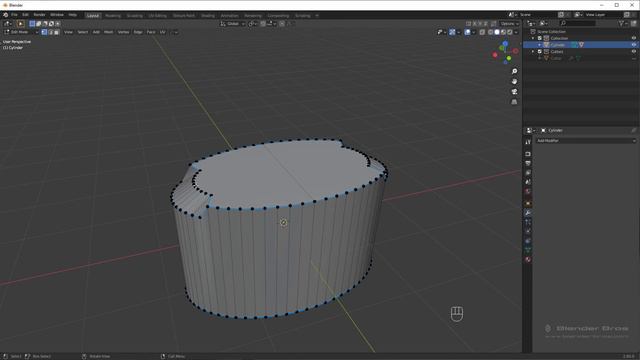Image resolution: width=640 pixels, height=360 pixels.
Task: Open the Global transform orientation dropdown
Action: coord(233,24)
